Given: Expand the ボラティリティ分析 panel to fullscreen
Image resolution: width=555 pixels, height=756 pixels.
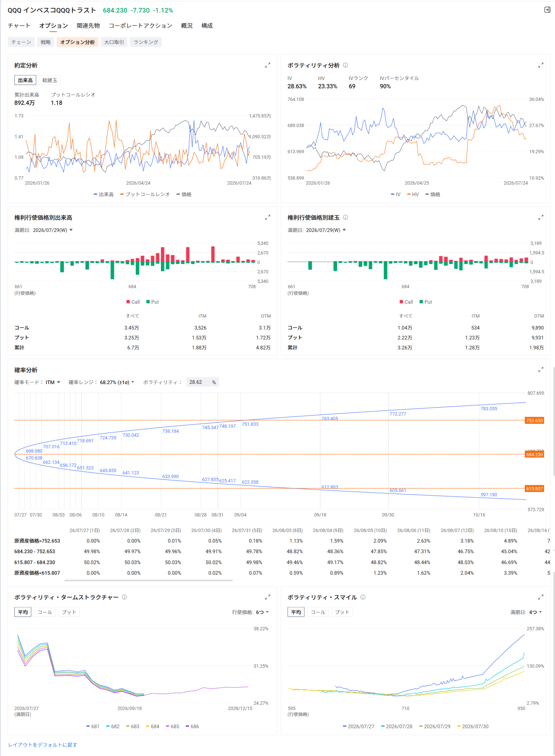Looking at the screenshot, I should coord(541,65).
